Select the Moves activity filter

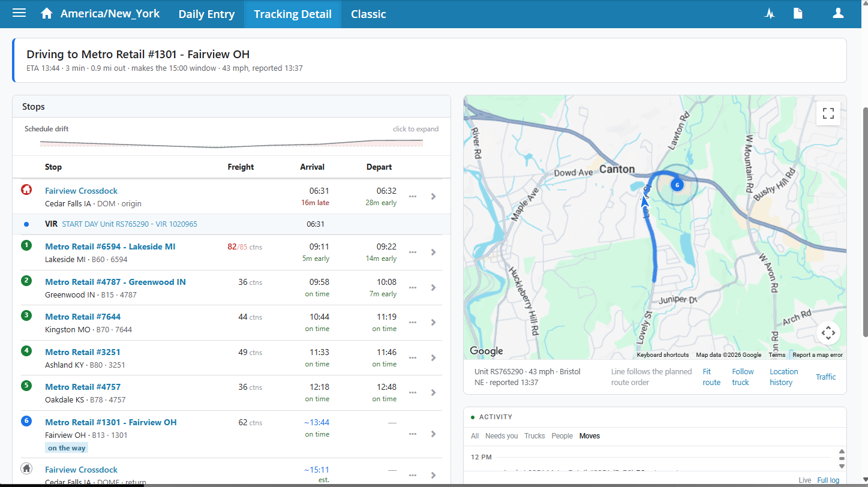point(590,436)
